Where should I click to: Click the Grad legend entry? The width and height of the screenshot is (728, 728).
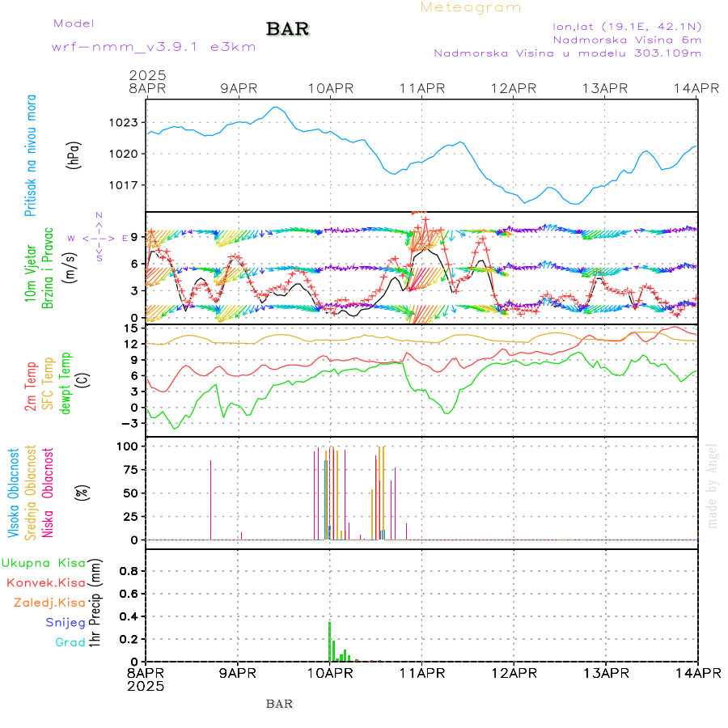pyautogui.click(x=70, y=642)
